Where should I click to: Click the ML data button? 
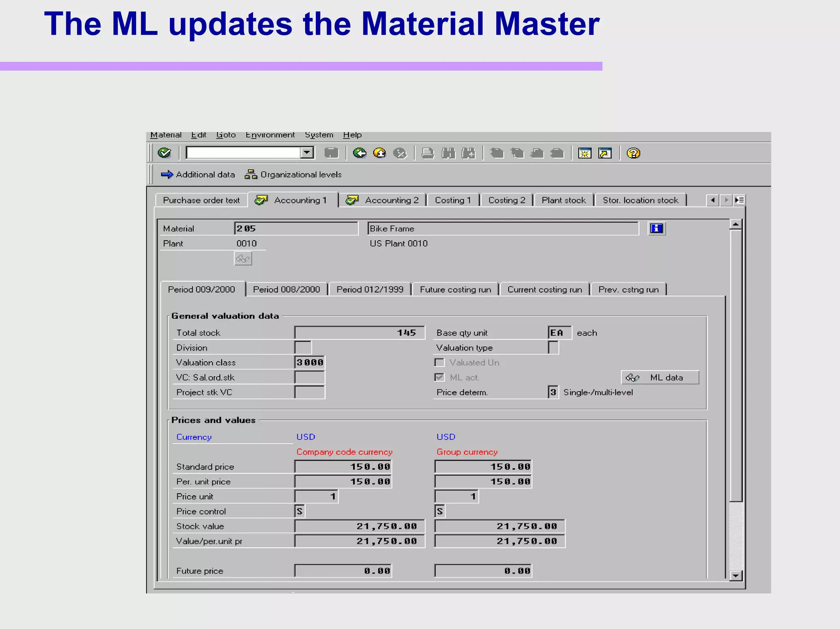point(660,377)
